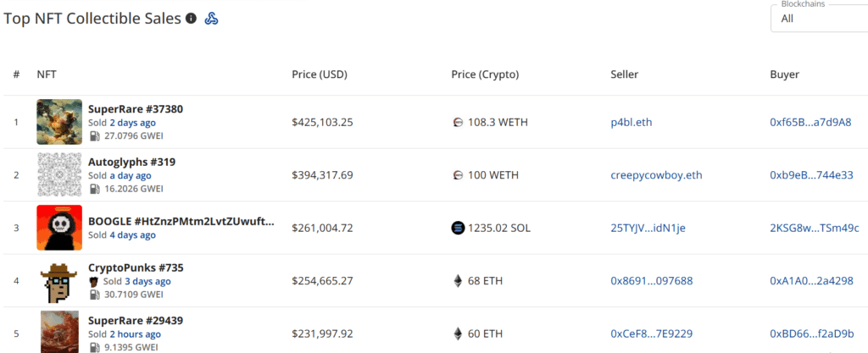Click the blue webhook icon near title
868x353 pixels.
pyautogui.click(x=212, y=19)
